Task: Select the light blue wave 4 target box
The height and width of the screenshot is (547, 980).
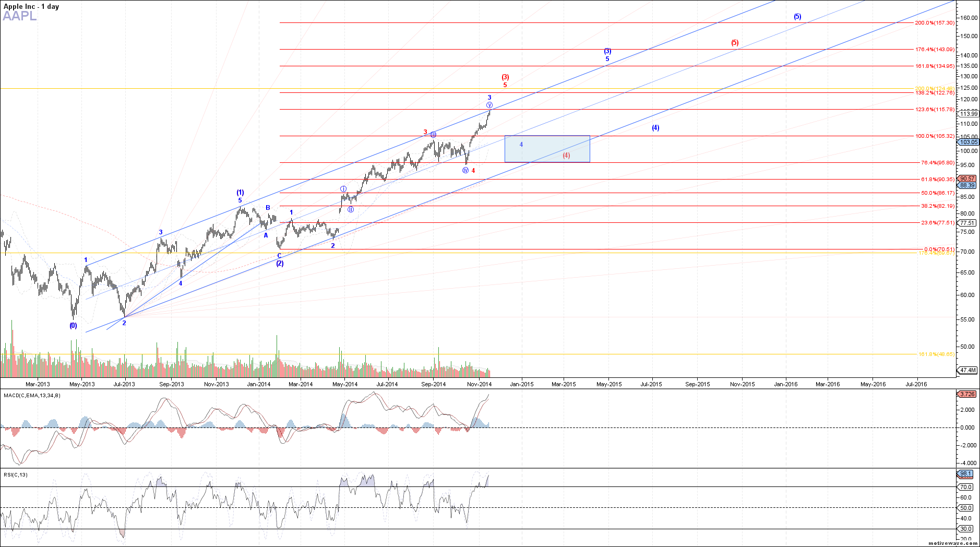Action: pyautogui.click(x=547, y=149)
